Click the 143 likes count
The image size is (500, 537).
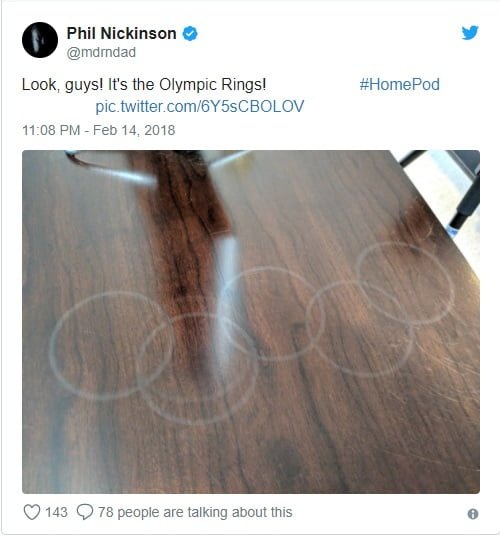pyautogui.click(x=56, y=512)
